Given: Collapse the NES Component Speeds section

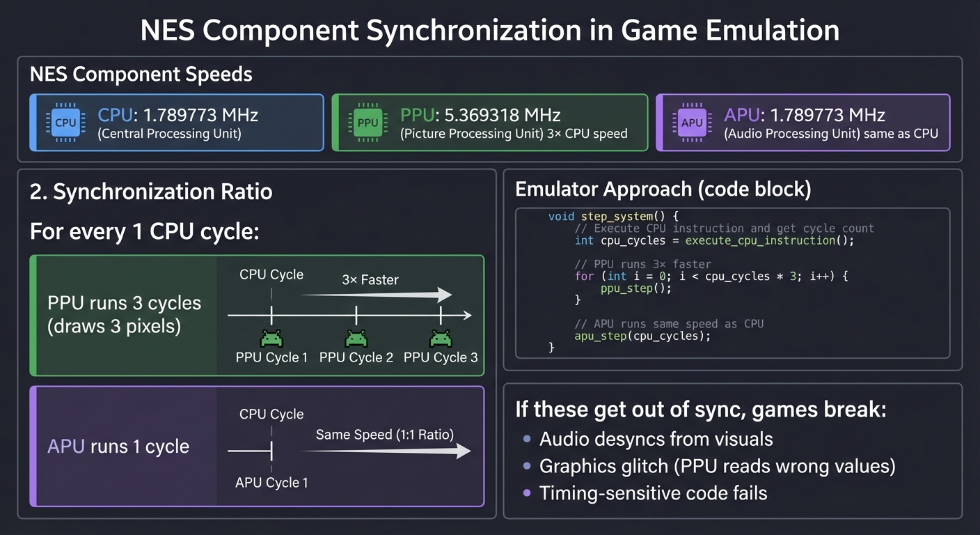Looking at the screenshot, I should pos(141,74).
